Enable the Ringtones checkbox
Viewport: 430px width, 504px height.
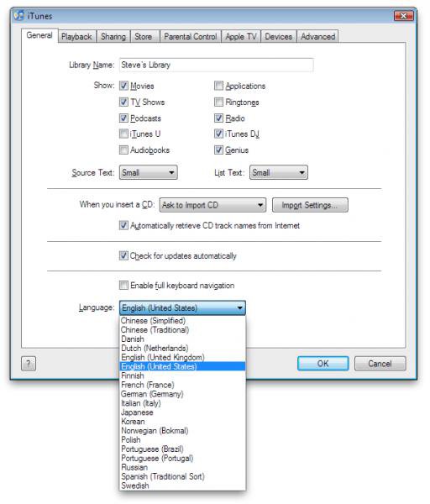pos(218,102)
